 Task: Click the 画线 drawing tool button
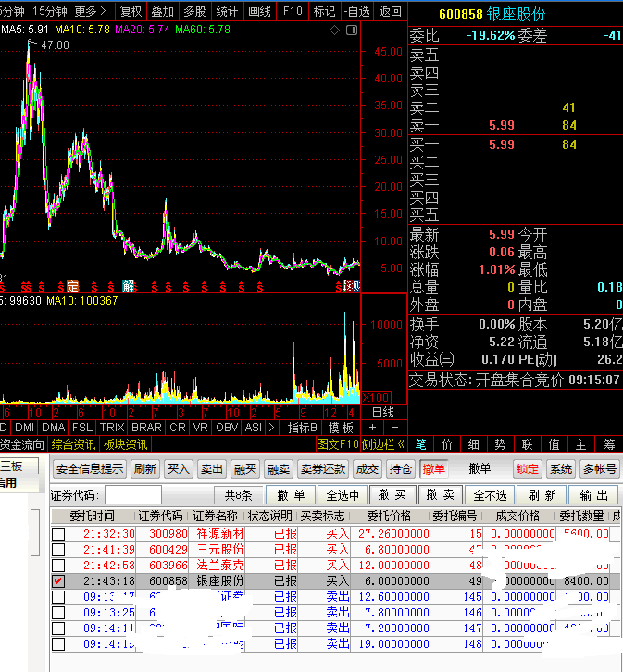coord(260,11)
